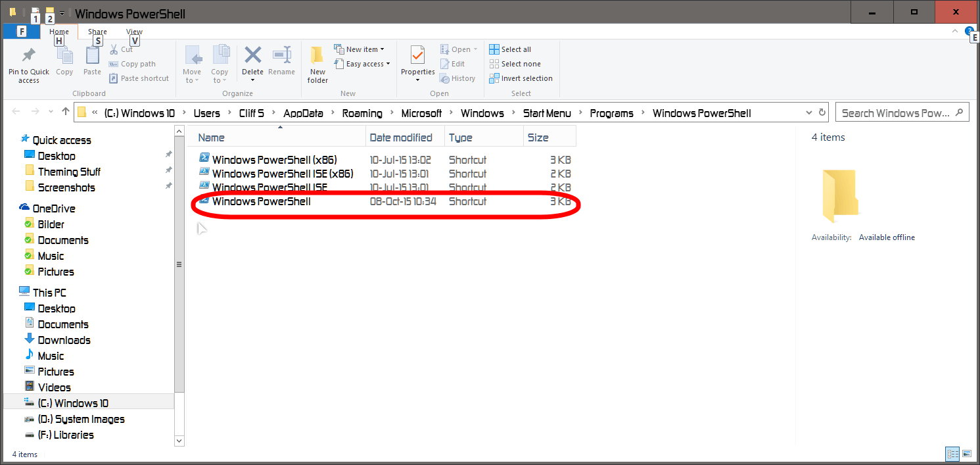Image resolution: width=980 pixels, height=465 pixels.
Task: Open Bilder under OneDrive
Action: click(51, 224)
